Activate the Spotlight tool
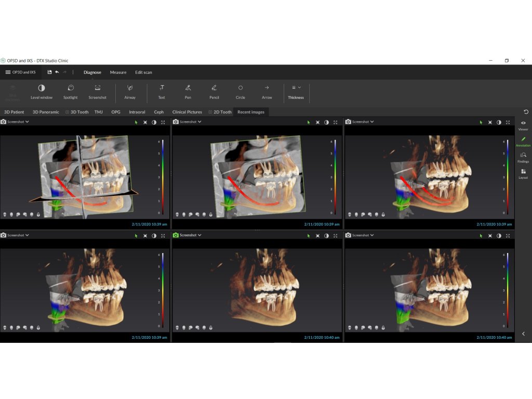 [x=70, y=91]
